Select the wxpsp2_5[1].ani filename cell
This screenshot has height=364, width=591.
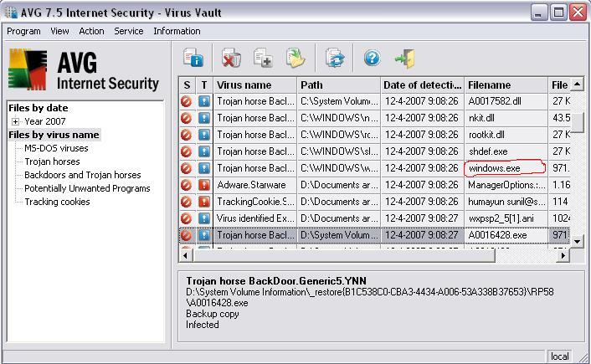(x=506, y=218)
